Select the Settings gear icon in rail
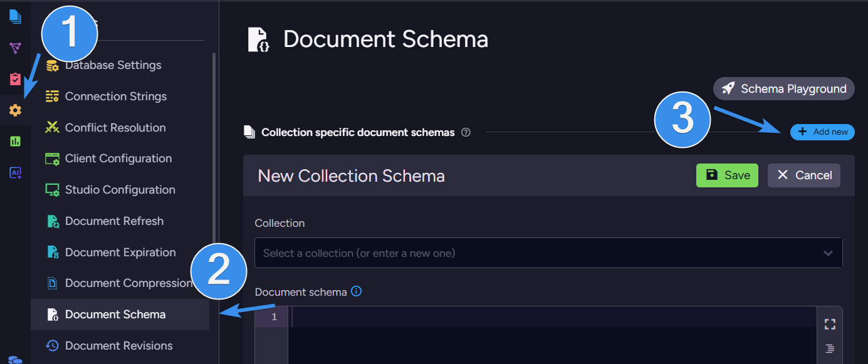 pyautogui.click(x=15, y=110)
